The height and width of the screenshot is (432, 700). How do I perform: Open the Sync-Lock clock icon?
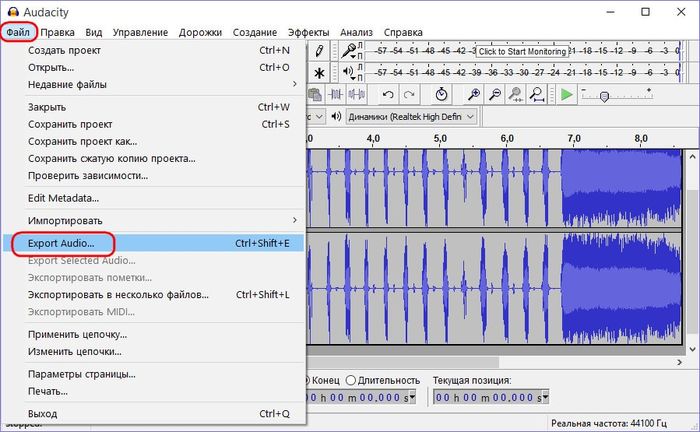(x=441, y=95)
